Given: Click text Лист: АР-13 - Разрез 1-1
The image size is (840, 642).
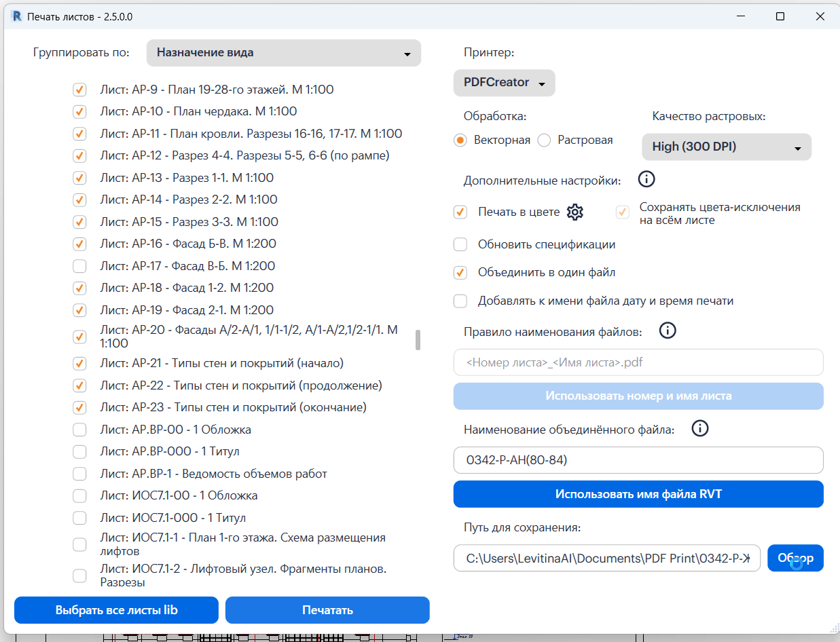Looking at the screenshot, I should click(x=187, y=178).
